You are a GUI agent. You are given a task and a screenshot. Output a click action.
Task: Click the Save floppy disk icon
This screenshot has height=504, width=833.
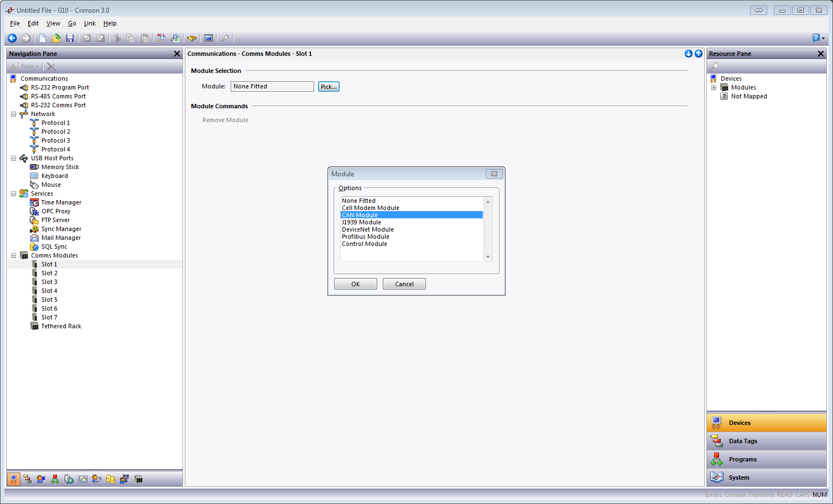point(70,38)
